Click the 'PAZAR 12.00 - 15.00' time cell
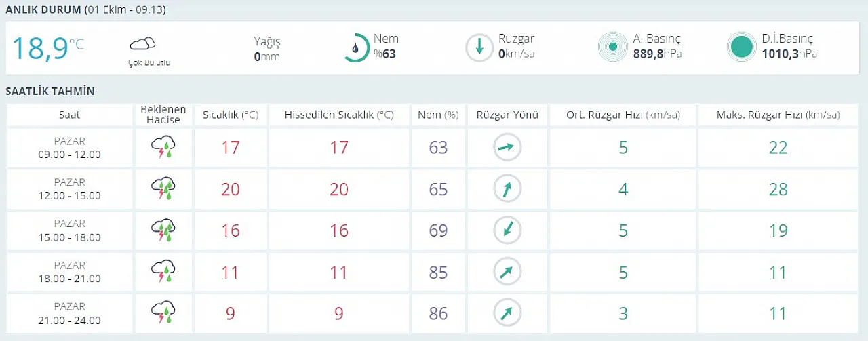 (70, 189)
